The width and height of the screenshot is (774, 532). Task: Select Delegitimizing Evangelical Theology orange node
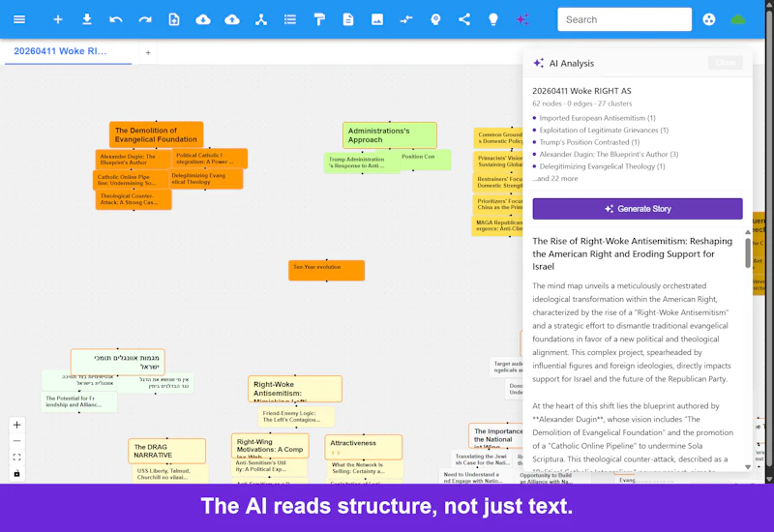[205, 179]
